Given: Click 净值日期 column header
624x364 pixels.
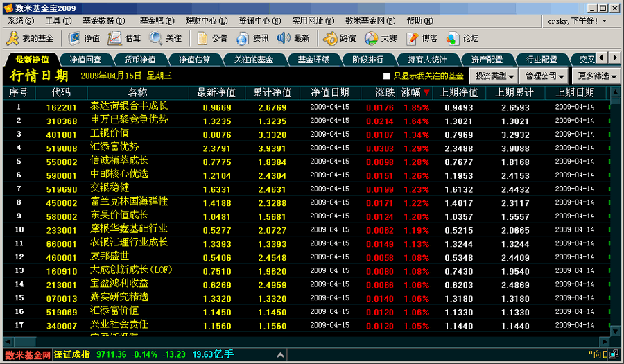Looking at the screenshot, I should click(330, 93).
